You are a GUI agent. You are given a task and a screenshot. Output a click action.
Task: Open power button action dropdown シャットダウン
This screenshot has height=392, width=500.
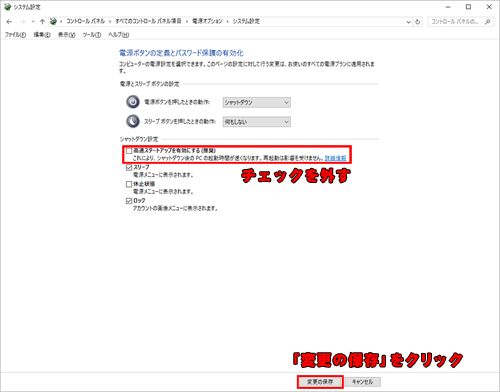[256, 102]
